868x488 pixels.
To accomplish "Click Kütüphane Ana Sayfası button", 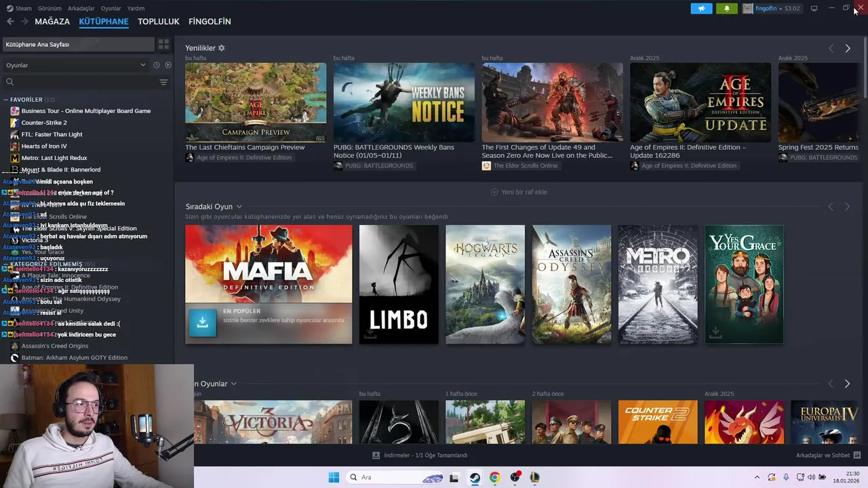I will [x=78, y=44].
